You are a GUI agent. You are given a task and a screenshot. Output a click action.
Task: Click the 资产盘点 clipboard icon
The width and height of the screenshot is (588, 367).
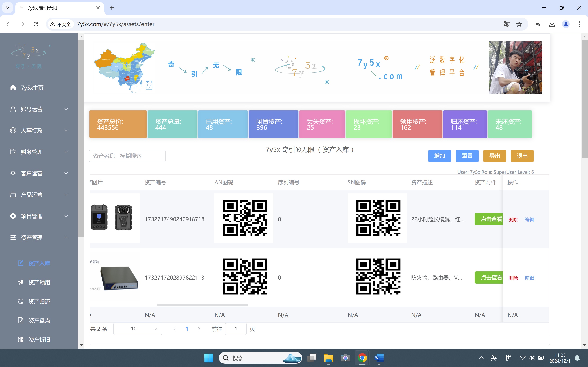21,320
